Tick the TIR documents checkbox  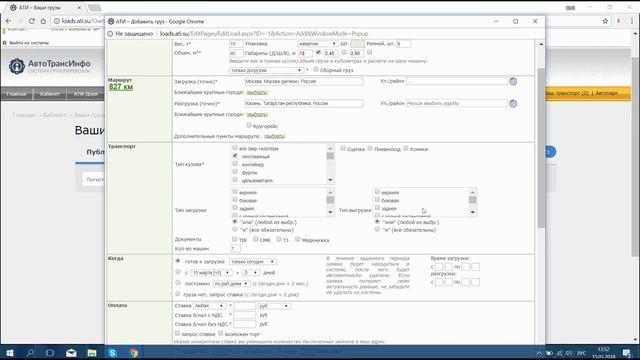pos(234,239)
